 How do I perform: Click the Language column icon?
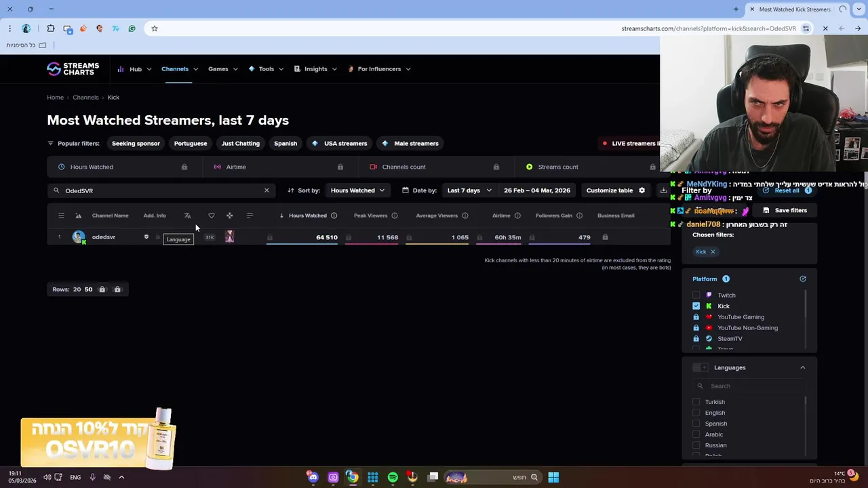187,216
